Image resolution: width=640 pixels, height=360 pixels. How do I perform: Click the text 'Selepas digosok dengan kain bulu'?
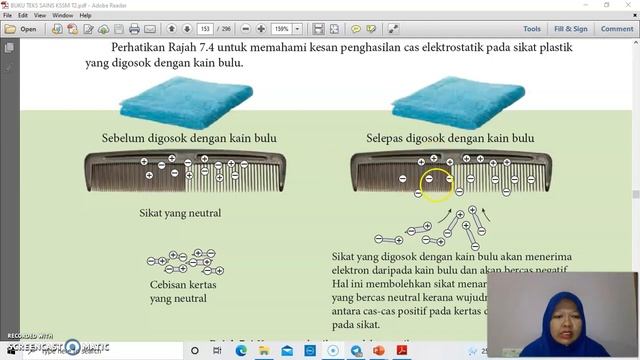pos(450,138)
